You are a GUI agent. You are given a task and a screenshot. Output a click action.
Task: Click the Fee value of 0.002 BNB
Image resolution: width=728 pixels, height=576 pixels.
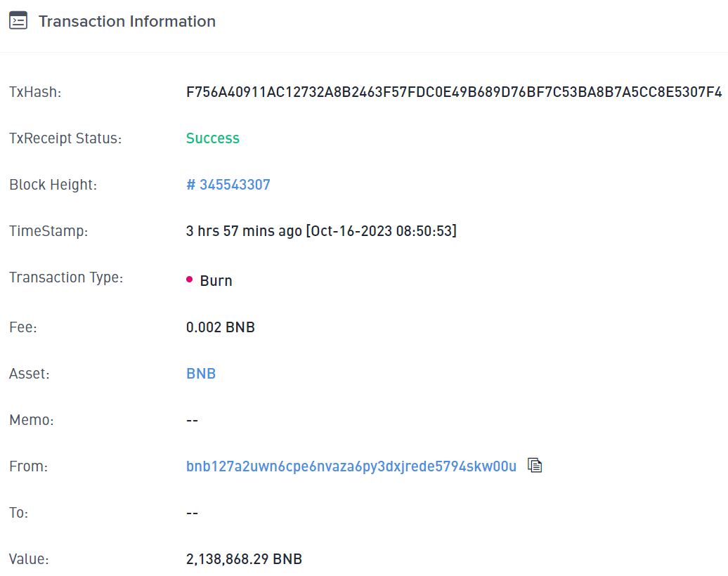[x=221, y=327]
